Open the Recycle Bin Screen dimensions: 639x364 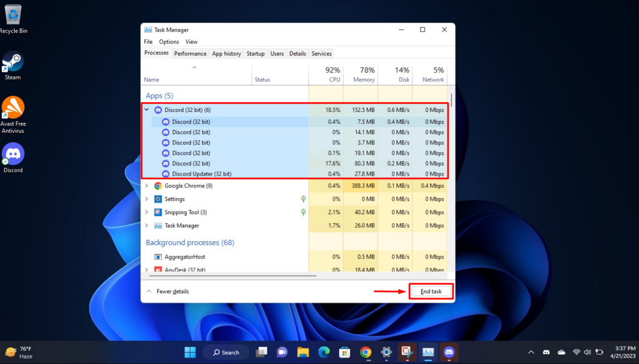[x=13, y=14]
